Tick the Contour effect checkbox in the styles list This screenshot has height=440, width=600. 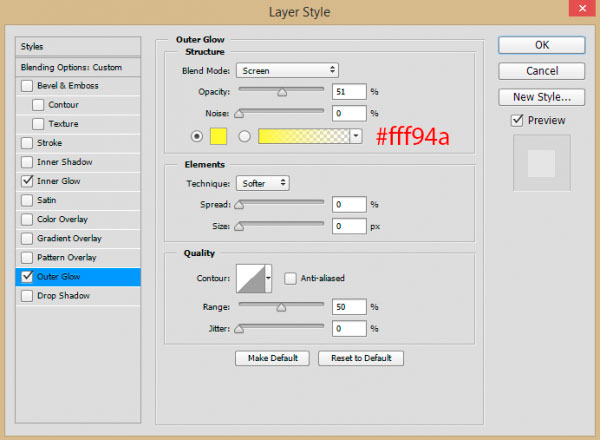click(38, 105)
